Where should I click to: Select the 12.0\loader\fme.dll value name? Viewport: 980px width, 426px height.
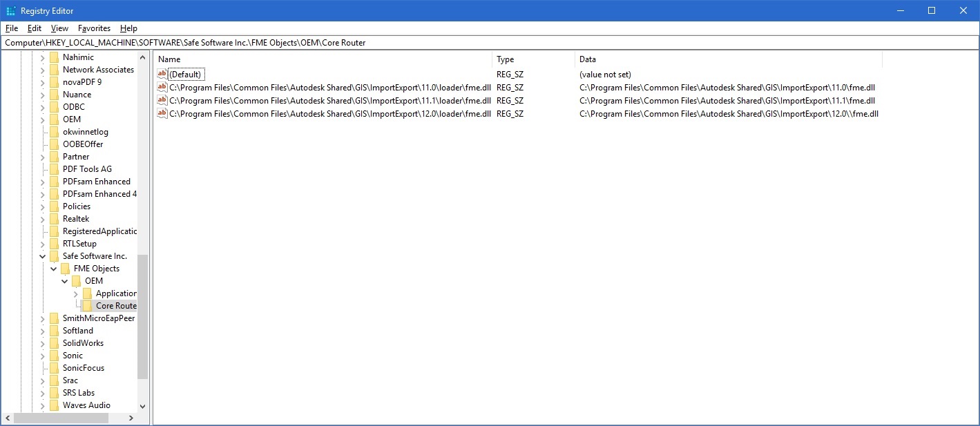pos(330,113)
